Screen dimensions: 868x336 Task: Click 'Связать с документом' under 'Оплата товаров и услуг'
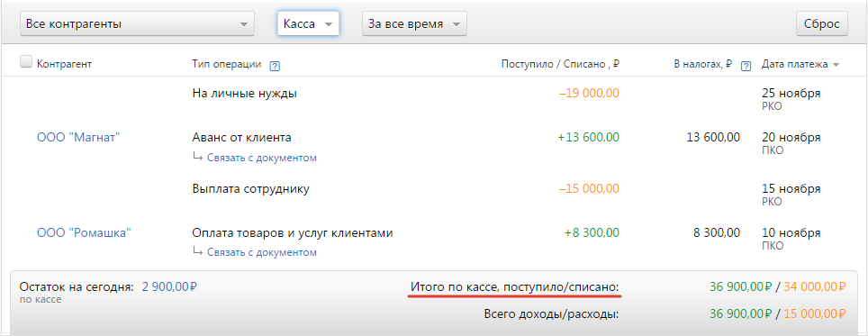point(262,252)
